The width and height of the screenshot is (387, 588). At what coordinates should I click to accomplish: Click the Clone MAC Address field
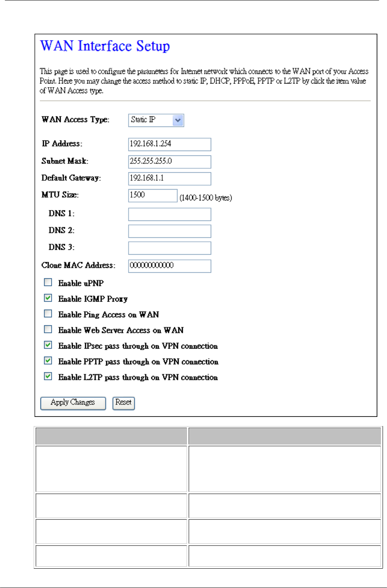click(169, 266)
